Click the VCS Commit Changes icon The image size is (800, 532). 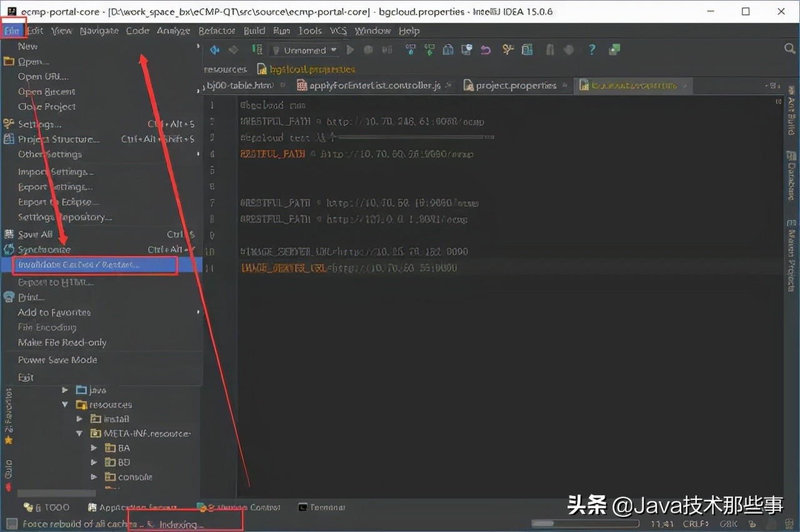click(429, 50)
